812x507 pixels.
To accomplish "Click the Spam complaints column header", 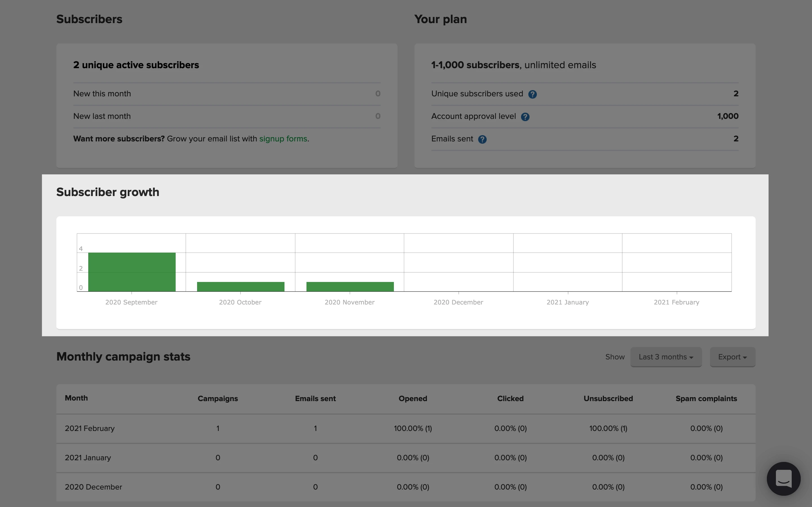I will click(706, 398).
